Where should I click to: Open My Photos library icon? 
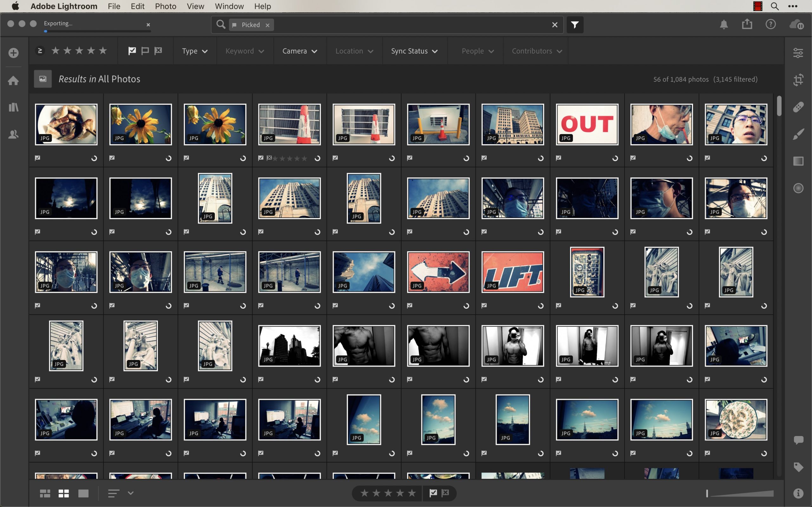(x=13, y=107)
